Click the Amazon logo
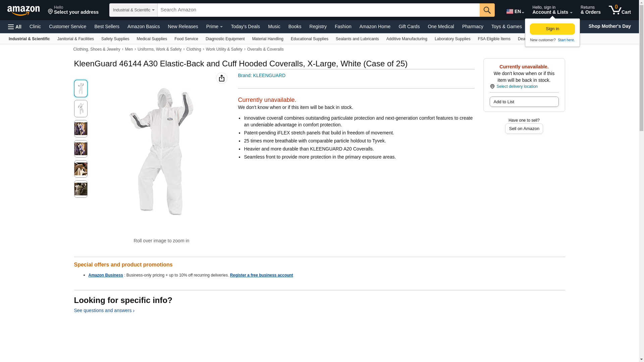The width and height of the screenshot is (644, 362). pos(23,10)
